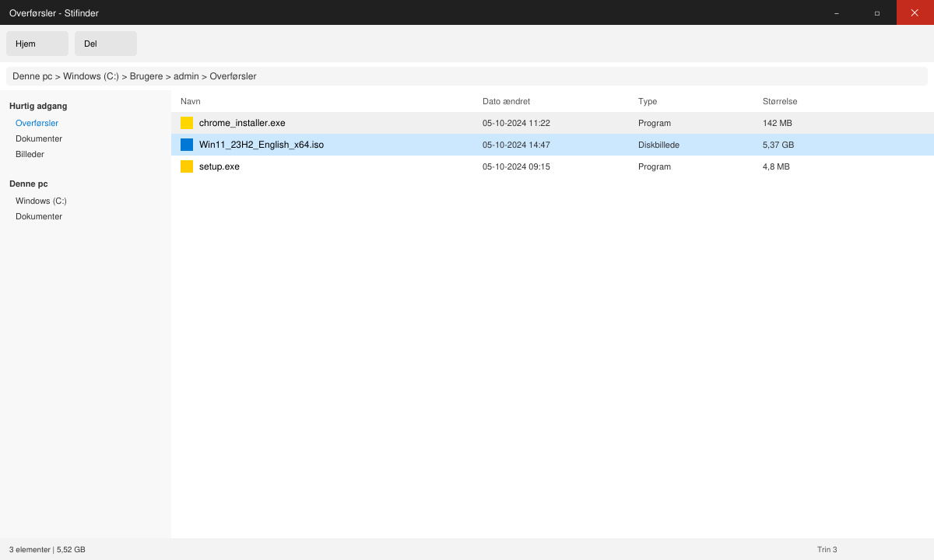
Task: Sort by the Dato ændret column header
Action: (506, 101)
